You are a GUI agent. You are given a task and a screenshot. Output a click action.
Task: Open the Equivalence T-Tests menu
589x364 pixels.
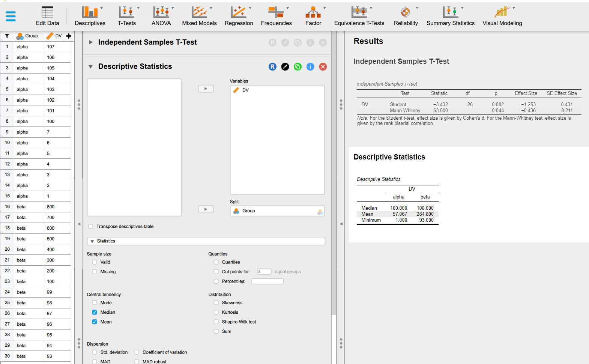click(359, 16)
